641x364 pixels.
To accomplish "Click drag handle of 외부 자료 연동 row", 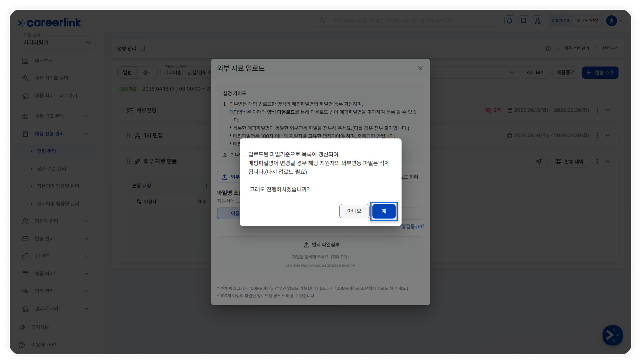I will click(128, 162).
